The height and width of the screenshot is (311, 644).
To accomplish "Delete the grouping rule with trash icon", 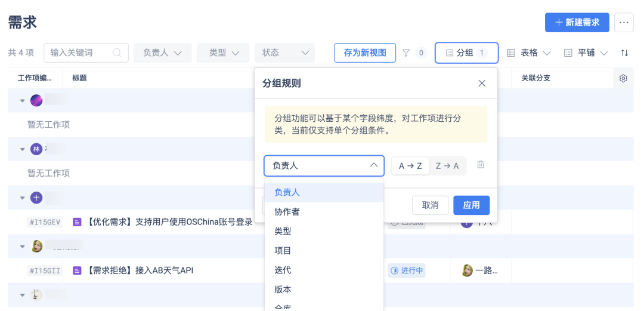I will (x=481, y=165).
